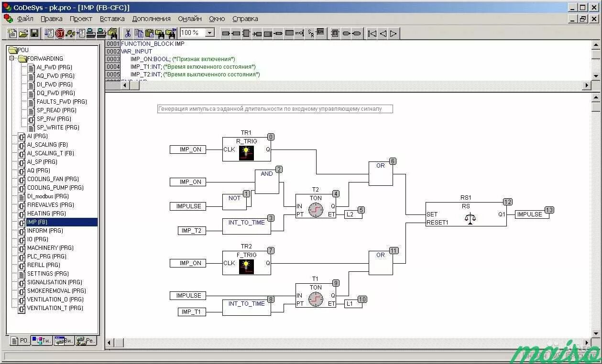Jump to first macro level icon

372,33
